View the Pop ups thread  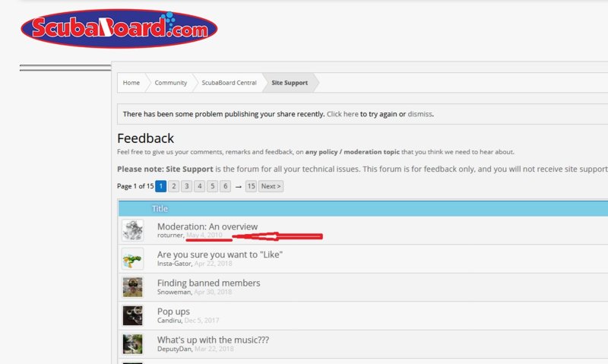click(173, 311)
